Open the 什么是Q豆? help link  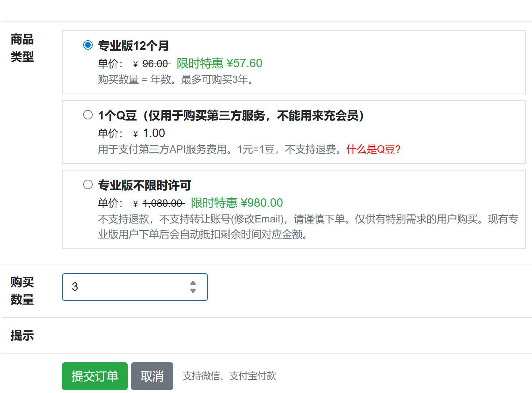(x=373, y=149)
